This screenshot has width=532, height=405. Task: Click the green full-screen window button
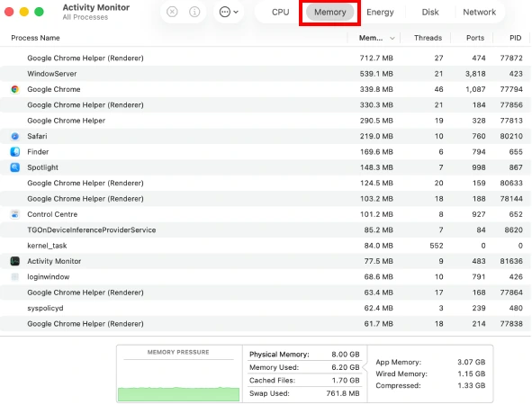pyautogui.click(x=39, y=12)
